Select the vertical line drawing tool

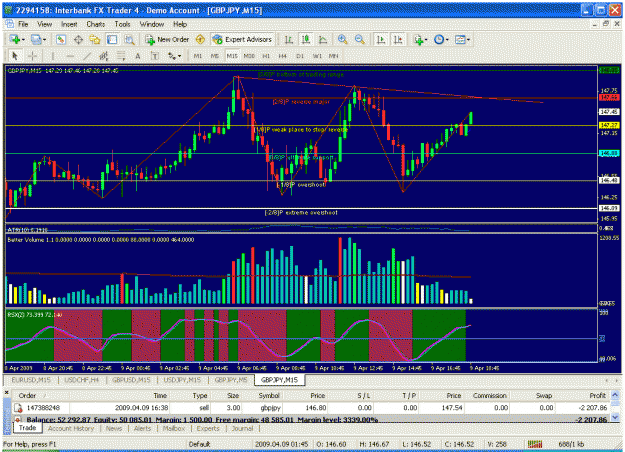point(53,56)
